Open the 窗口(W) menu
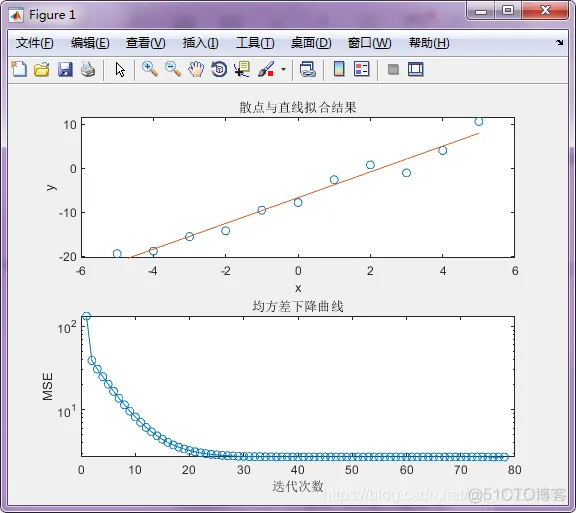 tap(369, 43)
